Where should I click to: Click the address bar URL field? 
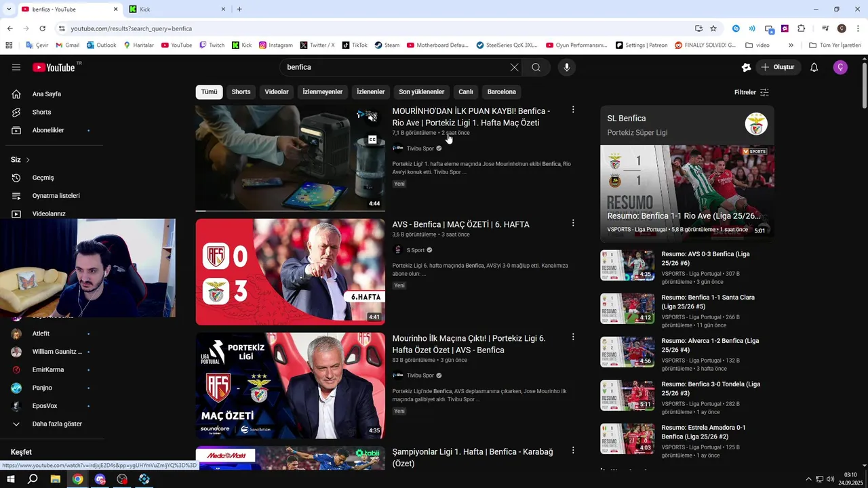(373, 28)
